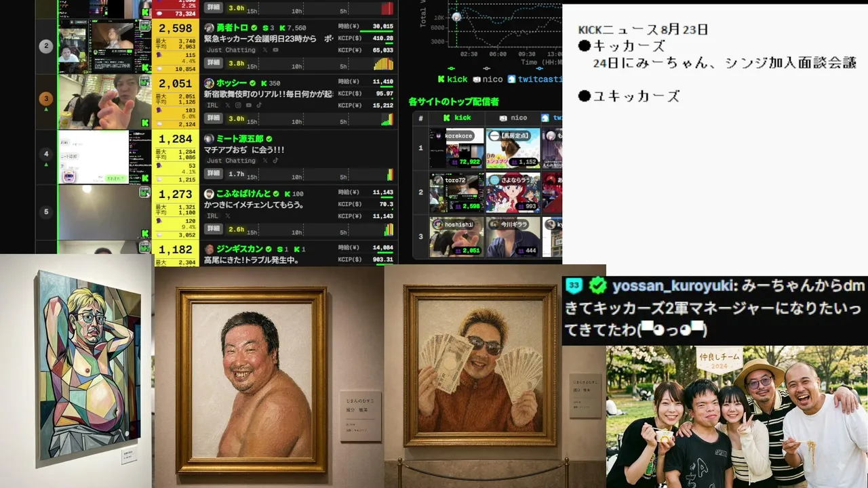Viewport: 868px width, 488px height.
Task: Click the yossan_kuroyuki chat username
Action: click(x=673, y=286)
